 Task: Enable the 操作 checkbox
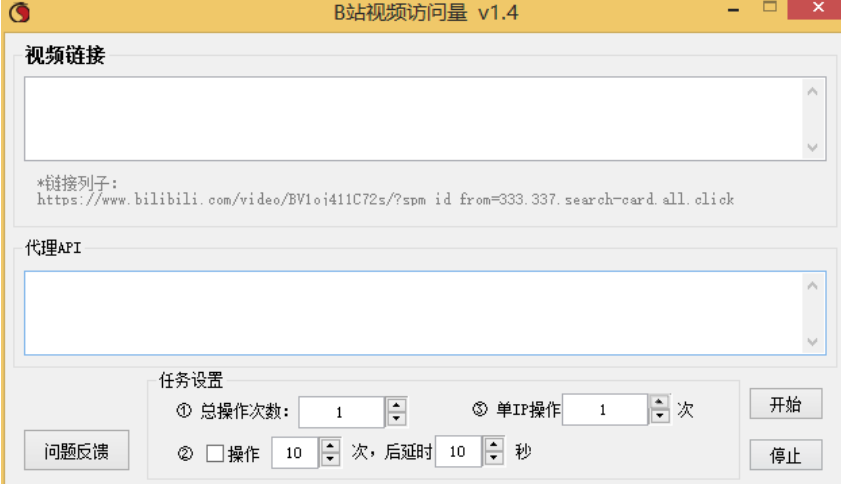click(x=214, y=453)
